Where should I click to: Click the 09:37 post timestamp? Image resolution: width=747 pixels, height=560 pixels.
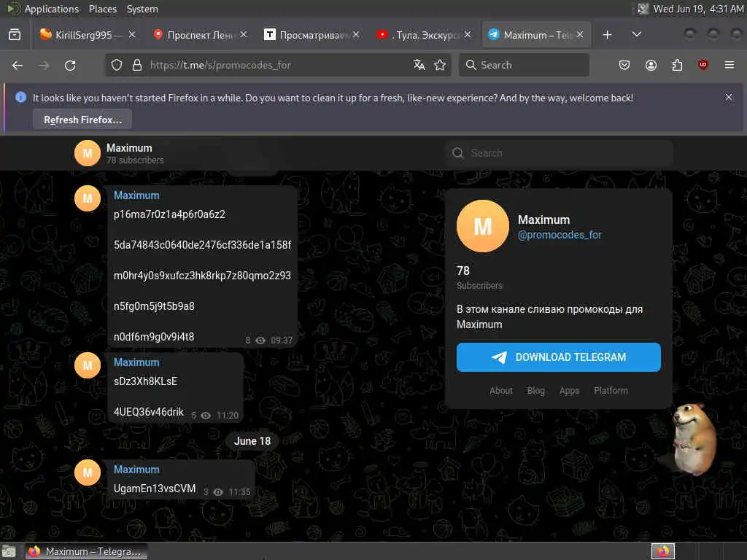(x=282, y=341)
